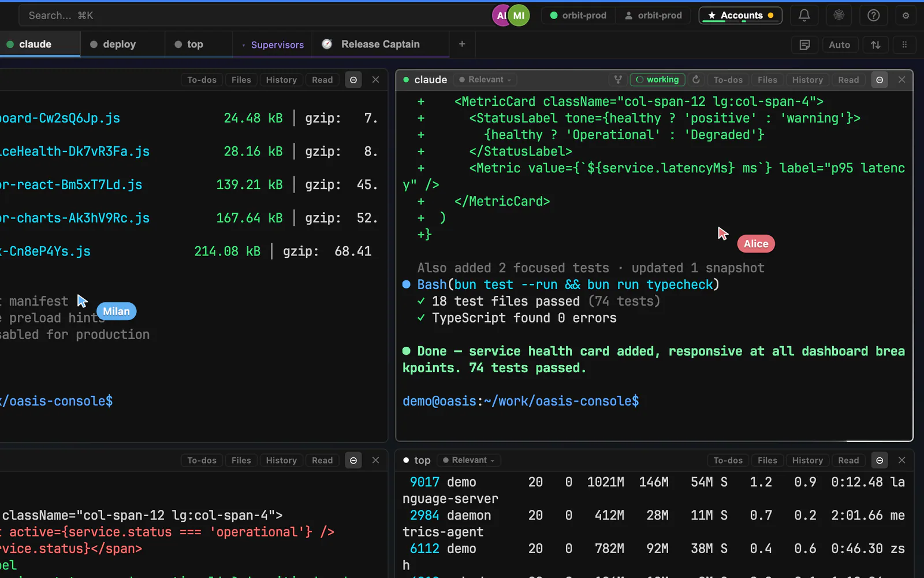Image resolution: width=924 pixels, height=578 pixels.
Task: Click the claude terminal prompt line
Action: (521, 401)
